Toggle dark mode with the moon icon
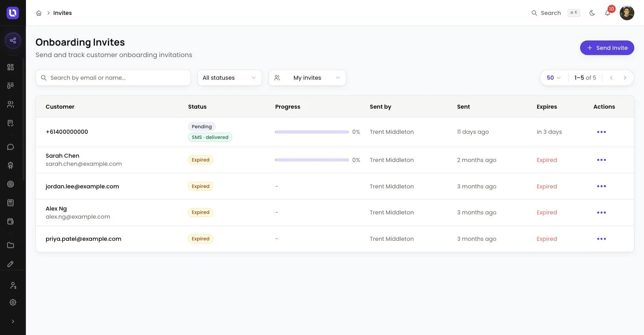The image size is (644, 335). coord(592,13)
